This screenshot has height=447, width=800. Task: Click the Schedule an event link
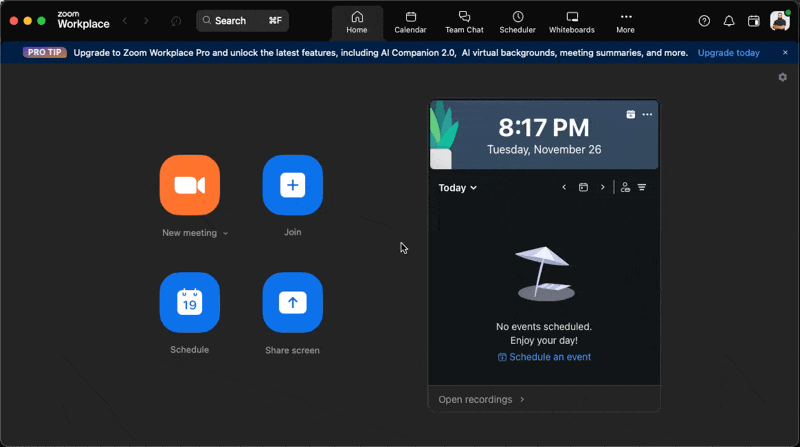[x=544, y=357]
